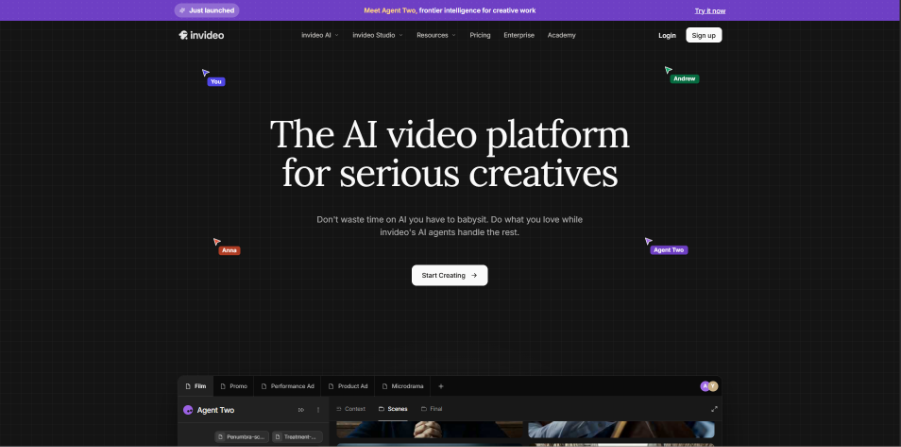Switch to the Performance Ad tab
Screen dimensions: 901x447
click(x=288, y=386)
